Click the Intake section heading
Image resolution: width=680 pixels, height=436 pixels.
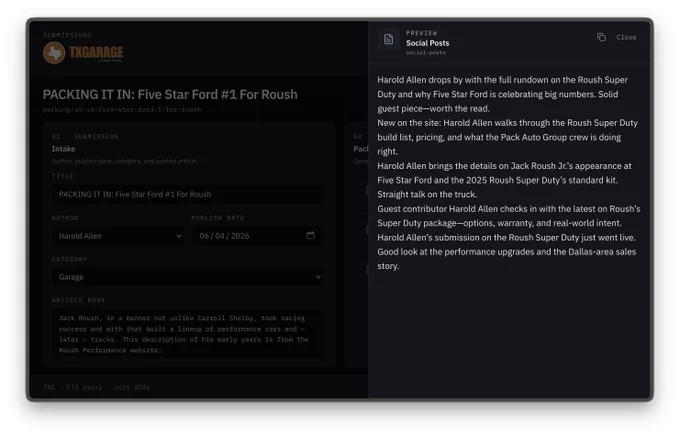63,149
